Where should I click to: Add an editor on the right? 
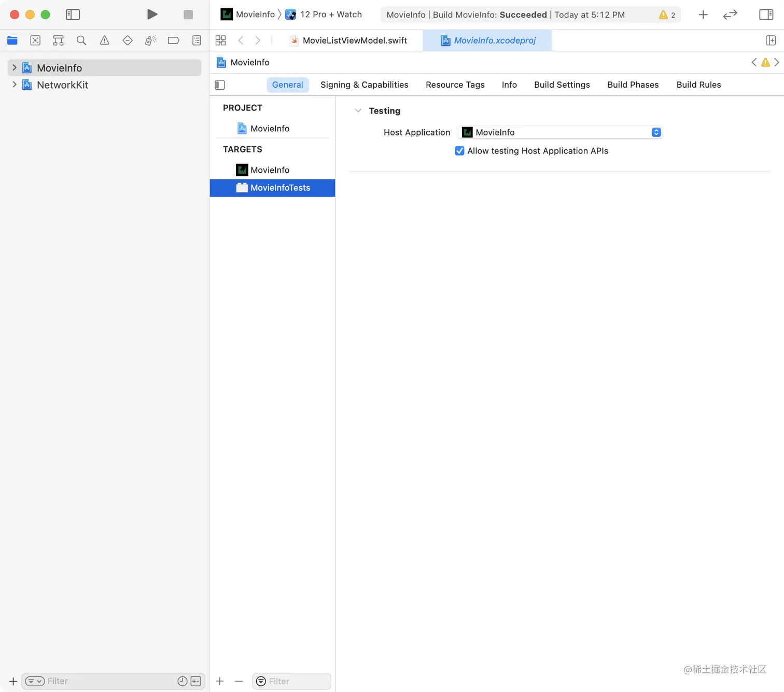point(771,40)
